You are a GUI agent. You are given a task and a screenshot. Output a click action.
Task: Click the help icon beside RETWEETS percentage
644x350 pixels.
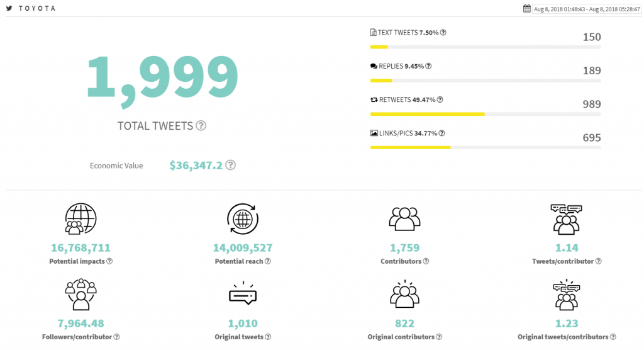(x=440, y=99)
